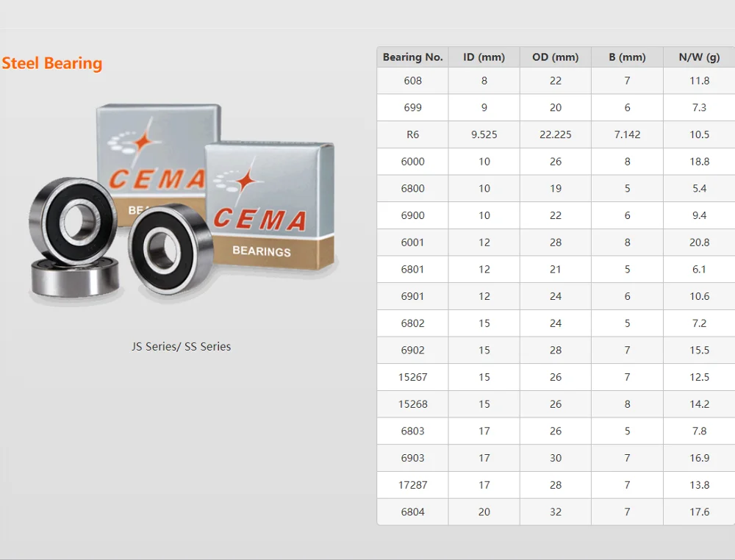Select bearing number R6 cell
Viewport: 735px width, 560px height.
click(412, 134)
